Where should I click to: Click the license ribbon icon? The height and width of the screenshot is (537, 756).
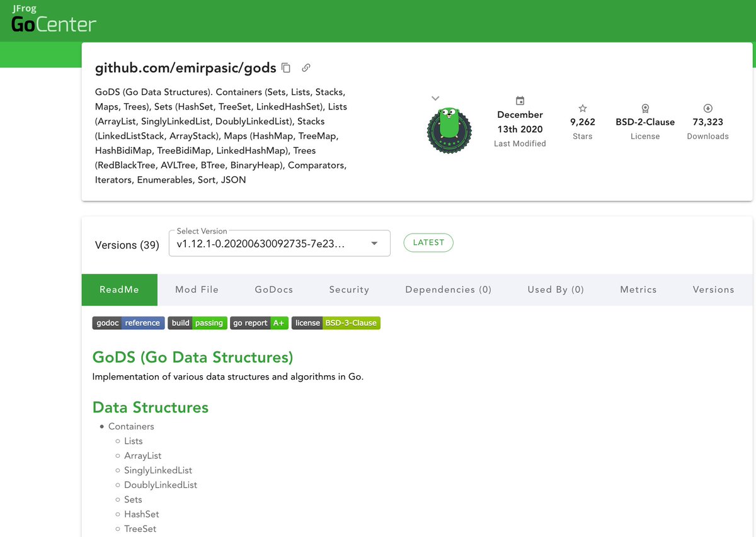point(645,108)
